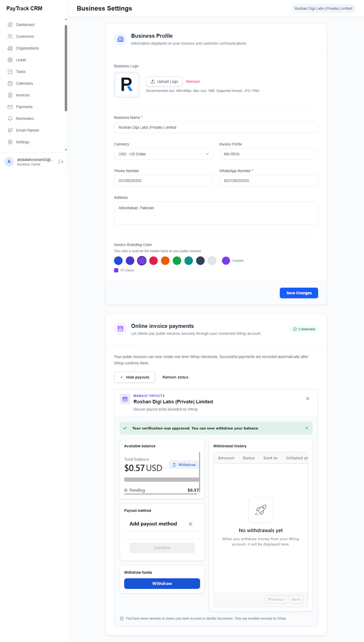Viewport: 364px width, 642px height.
Task: Click Refresh status
Action: [175, 377]
